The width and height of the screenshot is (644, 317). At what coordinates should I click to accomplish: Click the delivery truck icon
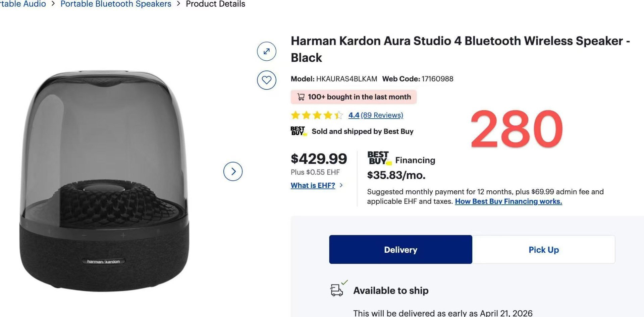click(337, 290)
